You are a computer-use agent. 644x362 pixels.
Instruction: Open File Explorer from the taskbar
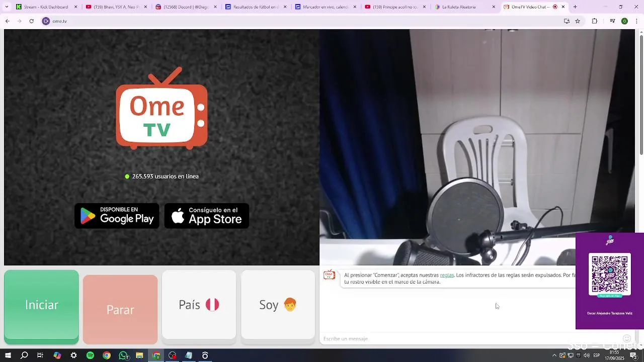(x=139, y=355)
